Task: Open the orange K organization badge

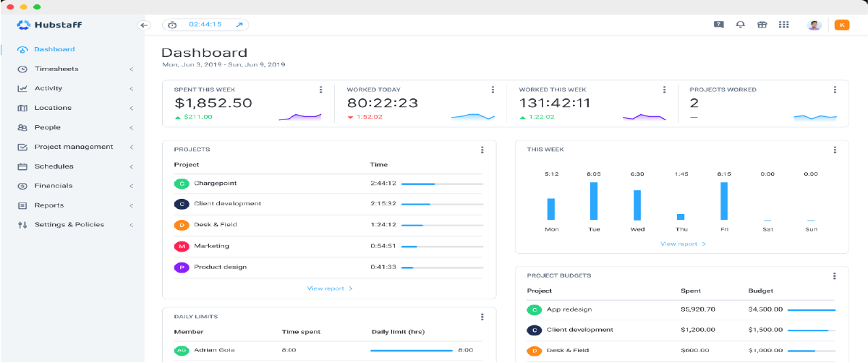Action: click(842, 25)
